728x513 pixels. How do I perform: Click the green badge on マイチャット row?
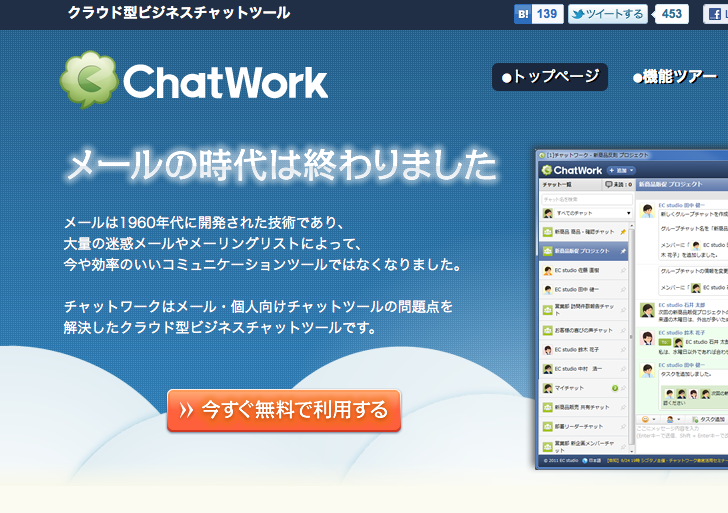click(x=615, y=388)
